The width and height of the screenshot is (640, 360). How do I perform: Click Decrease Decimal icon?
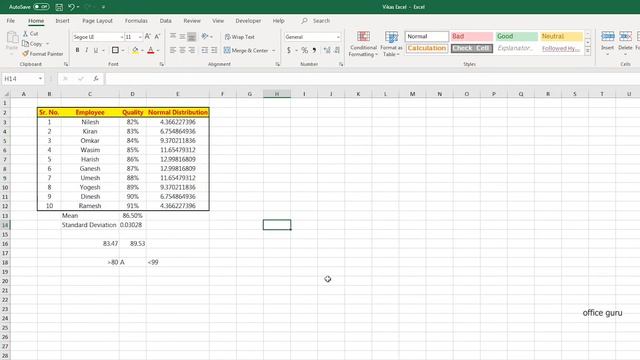click(337, 50)
